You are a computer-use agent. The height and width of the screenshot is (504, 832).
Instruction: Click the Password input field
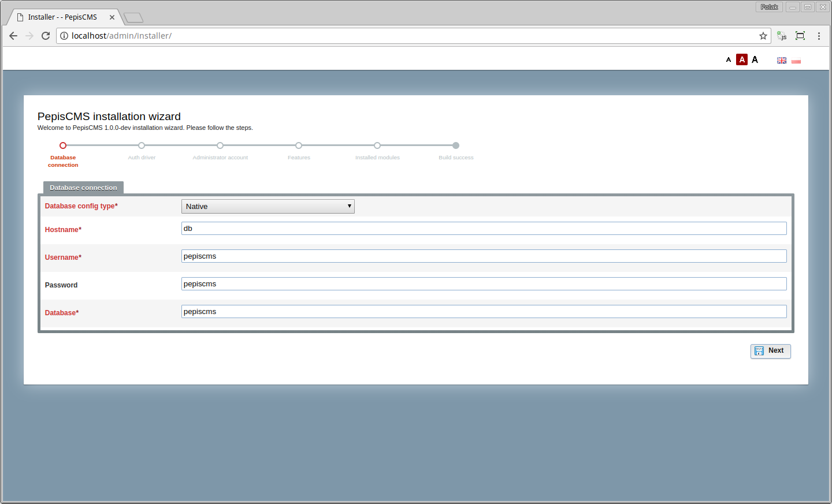484,284
